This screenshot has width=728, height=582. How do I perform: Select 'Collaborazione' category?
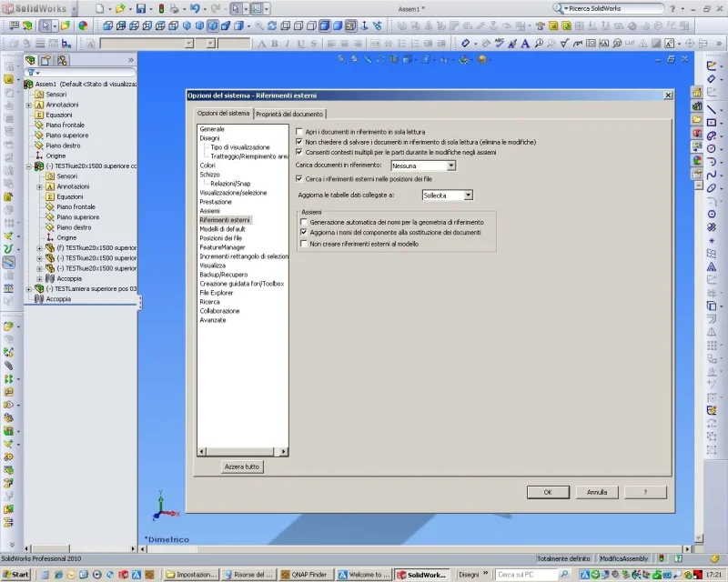219,311
